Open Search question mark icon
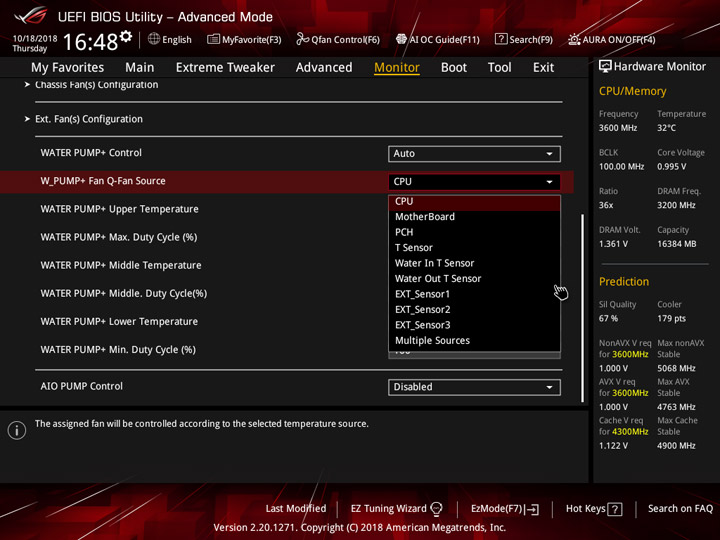 pyautogui.click(x=501, y=39)
